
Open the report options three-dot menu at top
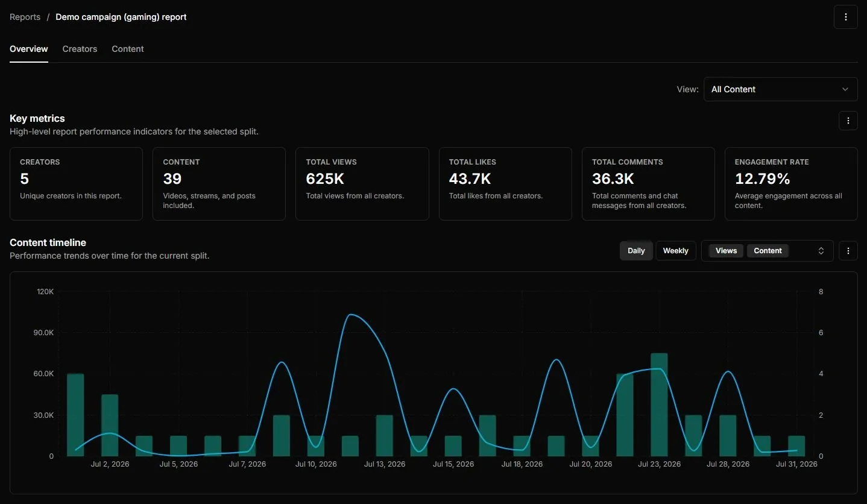click(845, 17)
